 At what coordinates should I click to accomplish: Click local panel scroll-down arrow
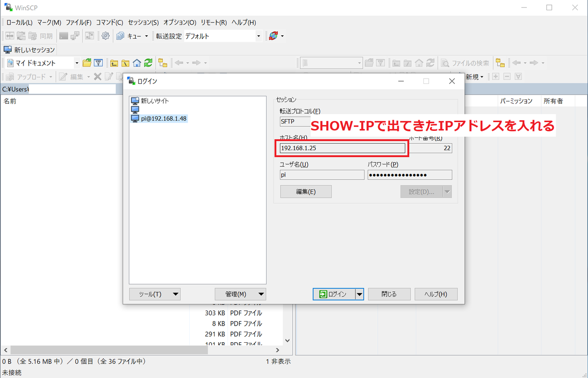288,340
